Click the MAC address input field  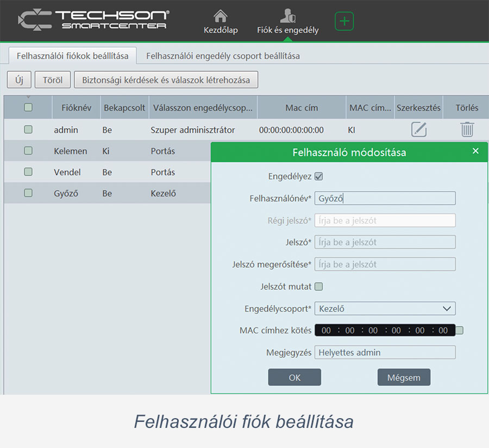click(385, 330)
